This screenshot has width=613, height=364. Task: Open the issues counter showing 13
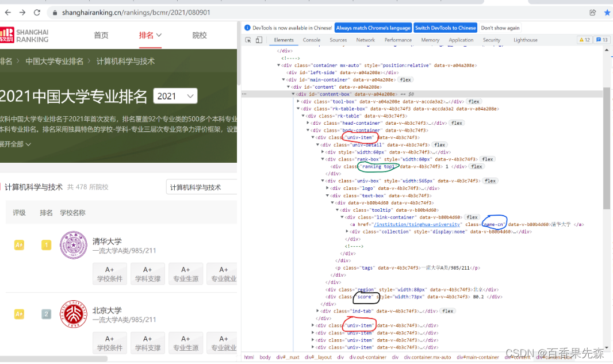click(x=601, y=40)
